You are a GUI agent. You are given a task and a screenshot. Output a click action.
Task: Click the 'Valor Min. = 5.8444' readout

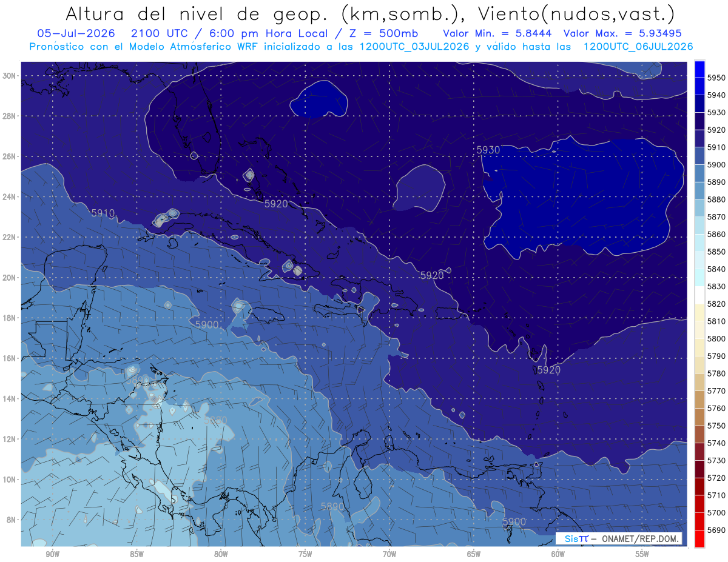point(497,33)
